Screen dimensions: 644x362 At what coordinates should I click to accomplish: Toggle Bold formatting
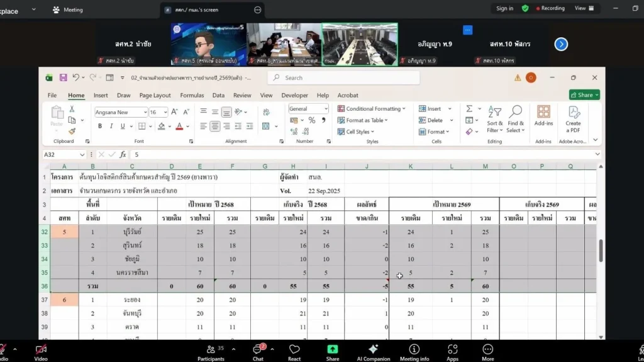click(101, 126)
